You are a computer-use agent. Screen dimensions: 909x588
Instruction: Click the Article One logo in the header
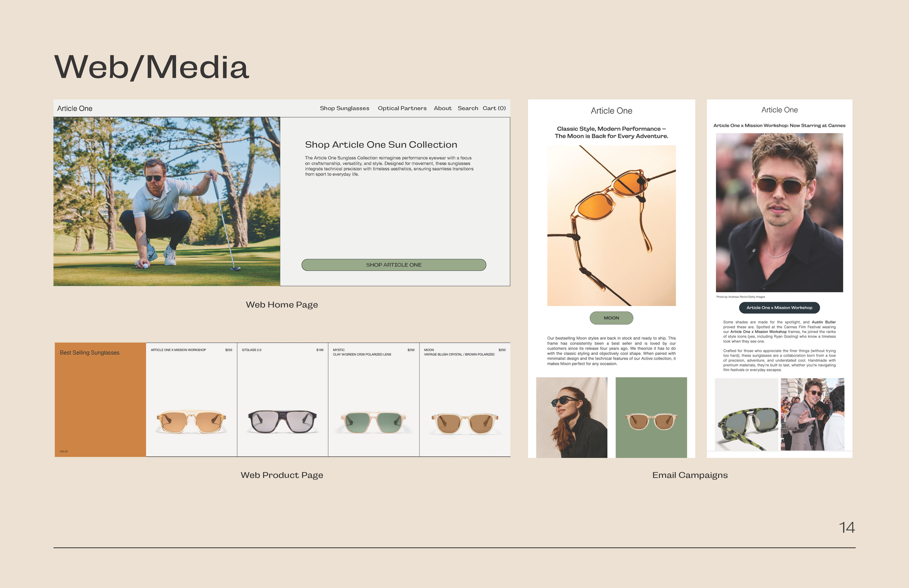(75, 108)
